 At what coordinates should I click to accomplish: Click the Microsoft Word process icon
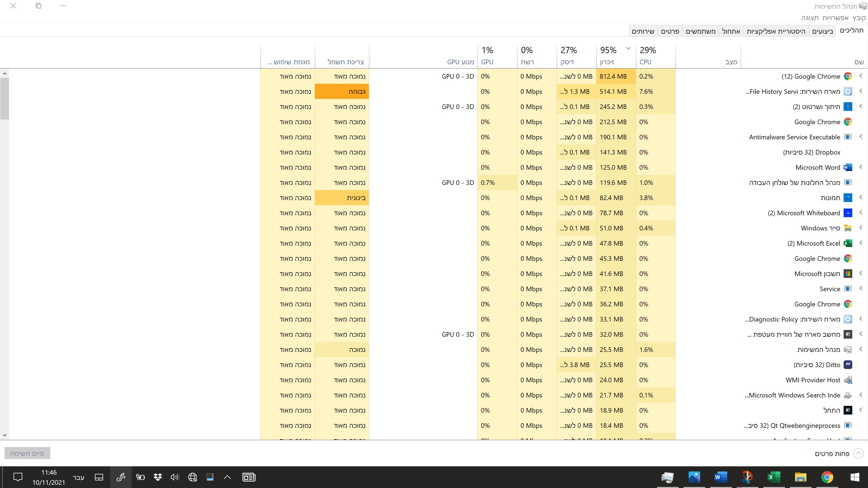(x=848, y=167)
